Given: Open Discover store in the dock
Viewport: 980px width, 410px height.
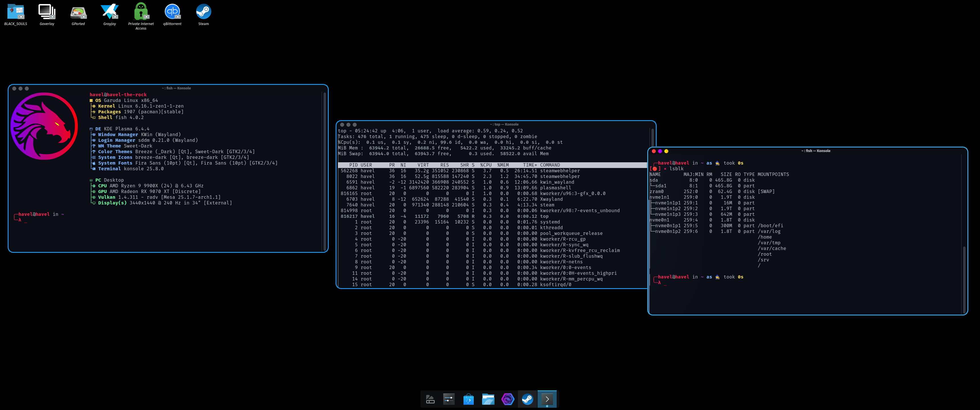Looking at the screenshot, I should (468, 399).
